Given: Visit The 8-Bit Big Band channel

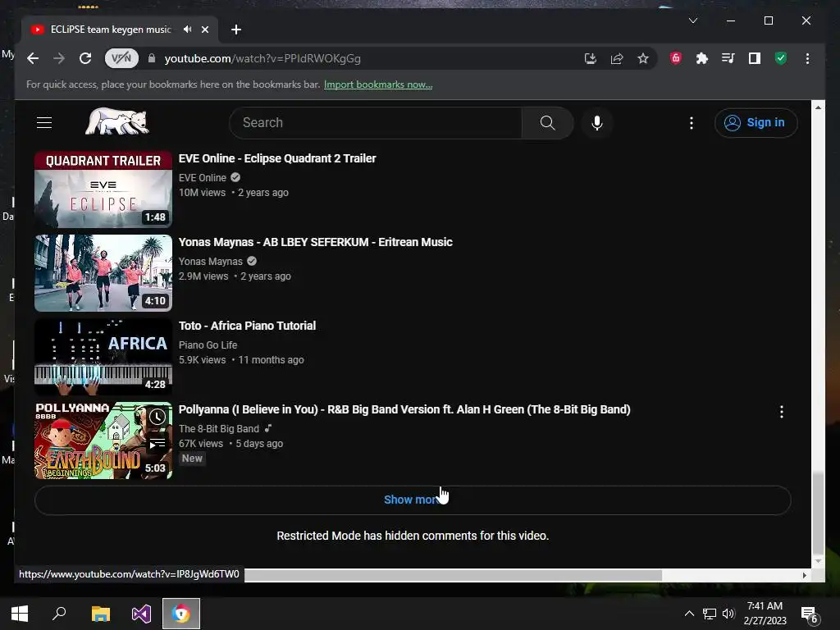Looking at the screenshot, I should click(x=218, y=428).
